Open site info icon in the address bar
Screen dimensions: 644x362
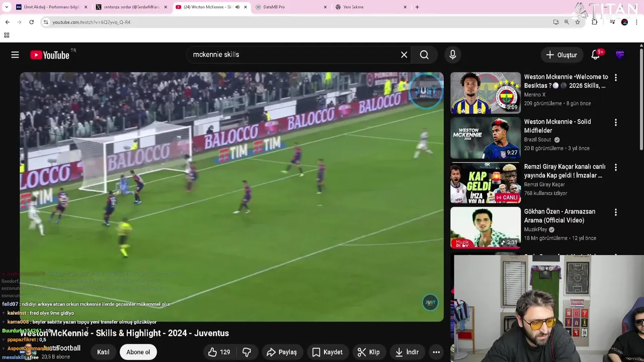point(46,22)
